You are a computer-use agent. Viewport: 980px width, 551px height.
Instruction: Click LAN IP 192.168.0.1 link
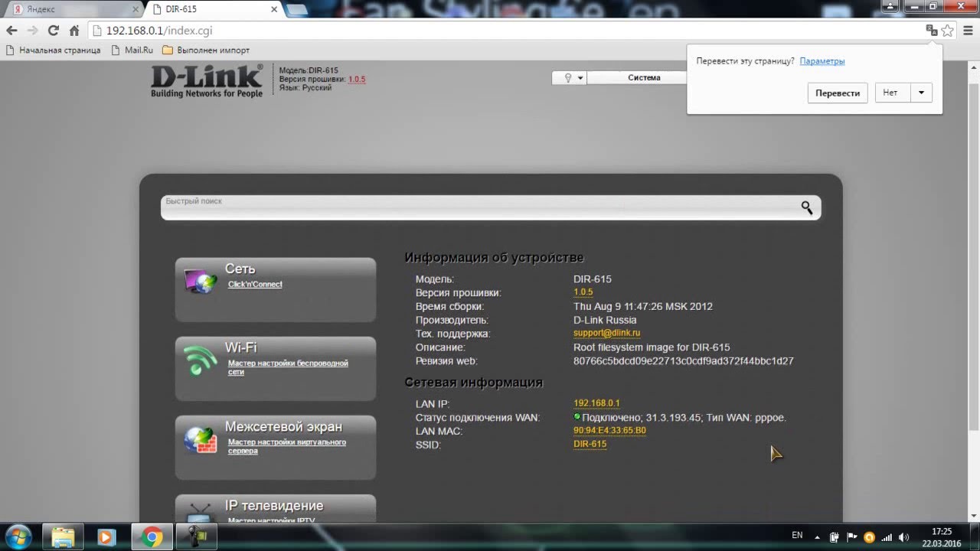pyautogui.click(x=596, y=403)
